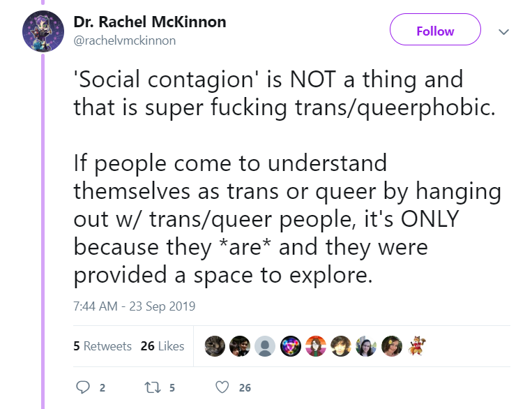Click the gray default silhouette liker avatar

pyautogui.click(x=265, y=346)
